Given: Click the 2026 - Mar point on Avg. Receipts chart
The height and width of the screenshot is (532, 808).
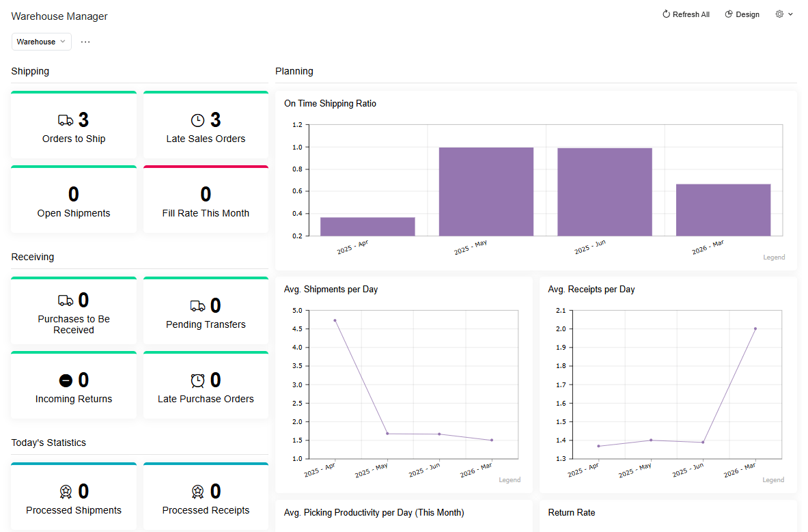Looking at the screenshot, I should pos(755,328).
